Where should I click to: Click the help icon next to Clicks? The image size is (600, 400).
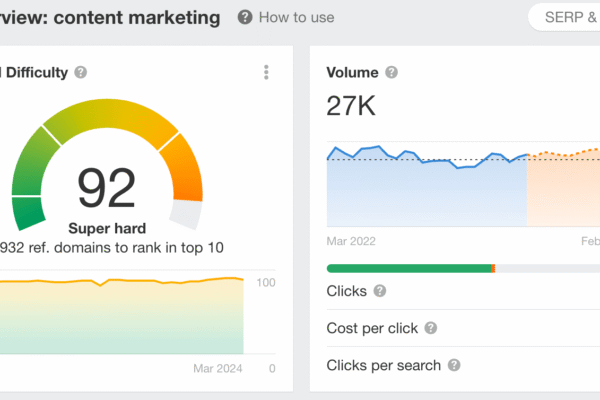380,291
